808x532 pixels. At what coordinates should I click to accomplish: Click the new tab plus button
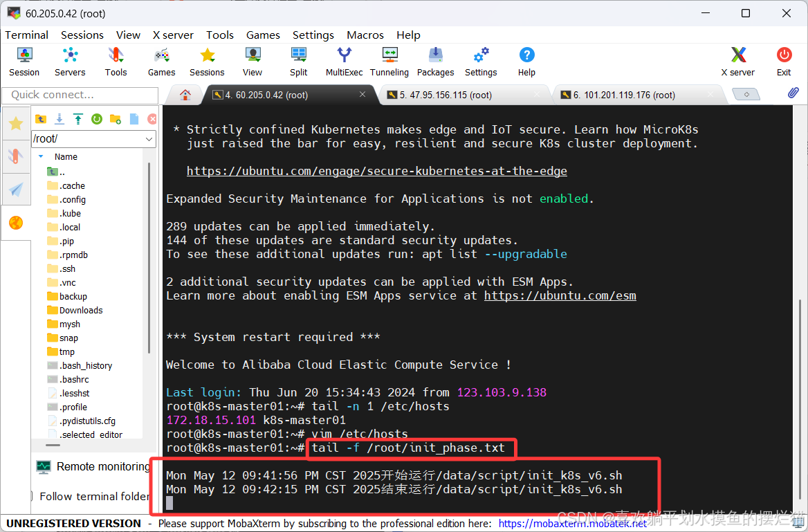click(746, 94)
